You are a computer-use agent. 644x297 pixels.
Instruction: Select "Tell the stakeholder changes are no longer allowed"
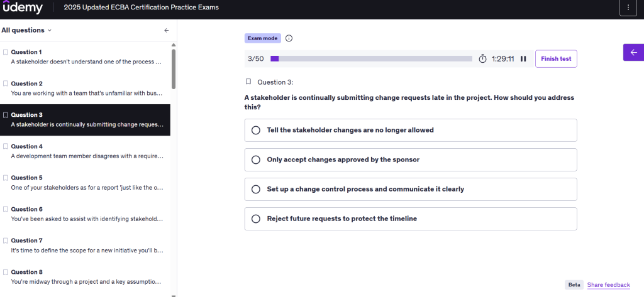pos(255,130)
